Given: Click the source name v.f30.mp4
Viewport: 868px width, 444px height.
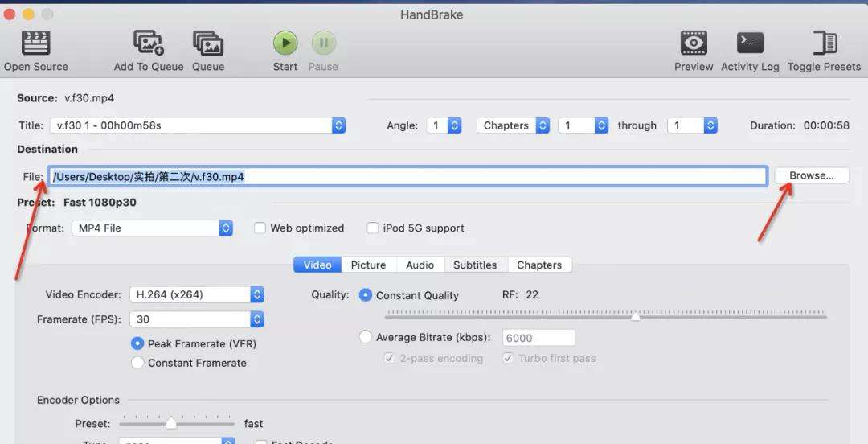Looking at the screenshot, I should 89,98.
